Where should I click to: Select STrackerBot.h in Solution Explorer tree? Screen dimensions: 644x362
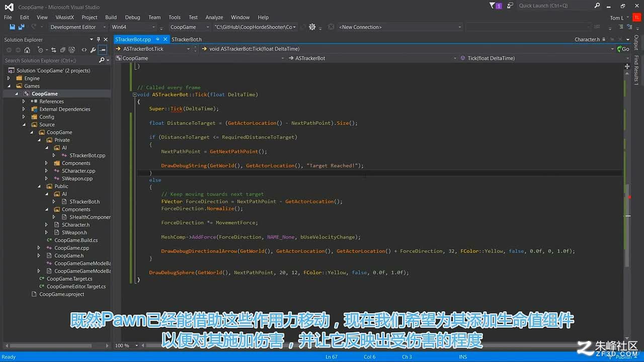pyautogui.click(x=85, y=202)
